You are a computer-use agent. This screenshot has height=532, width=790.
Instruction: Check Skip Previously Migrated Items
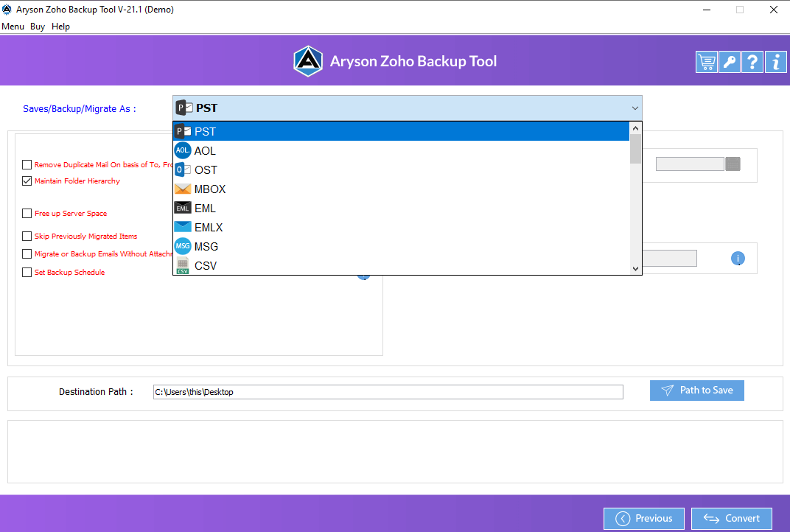(27, 237)
